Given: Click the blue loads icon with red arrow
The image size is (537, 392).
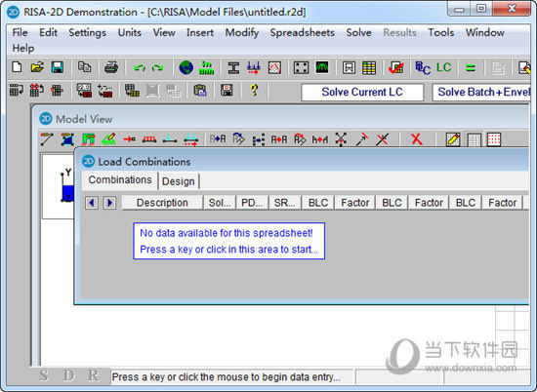Looking at the screenshot, I should click(254, 67).
